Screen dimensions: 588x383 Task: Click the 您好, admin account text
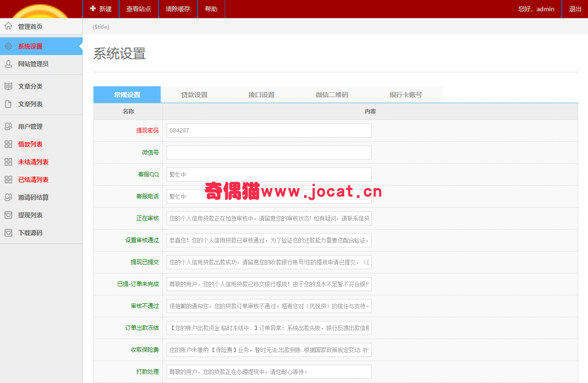click(x=536, y=9)
